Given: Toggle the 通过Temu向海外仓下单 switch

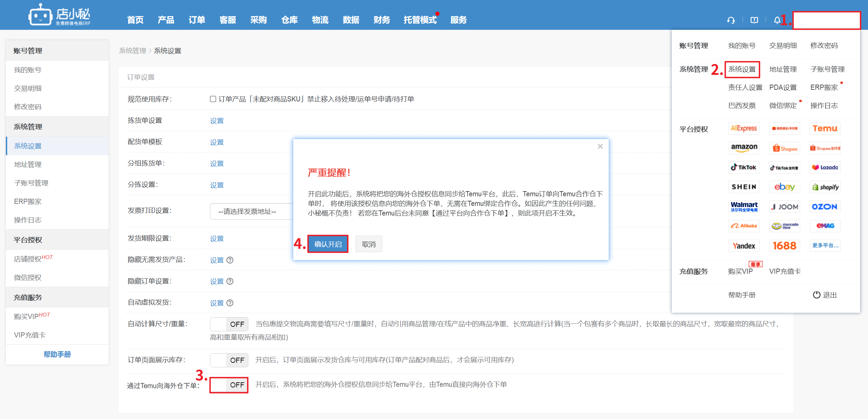Looking at the screenshot, I should tap(229, 385).
